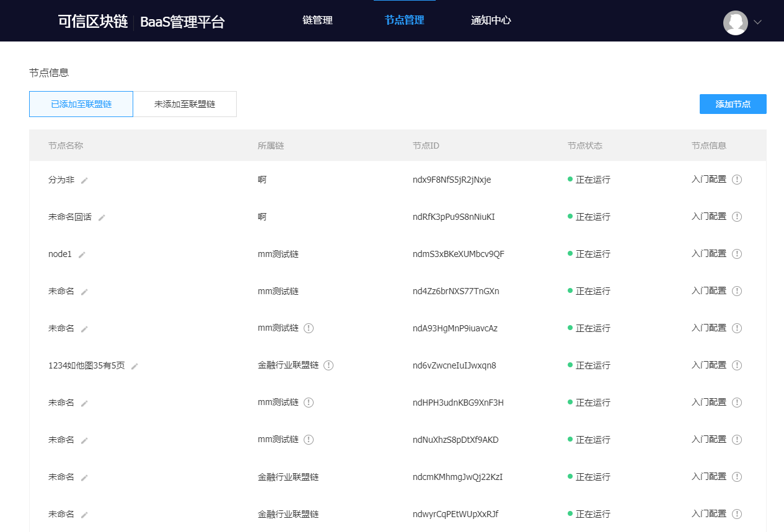The height and width of the screenshot is (532, 784).
Task: Click the 添加节点 button
Action: tap(733, 104)
